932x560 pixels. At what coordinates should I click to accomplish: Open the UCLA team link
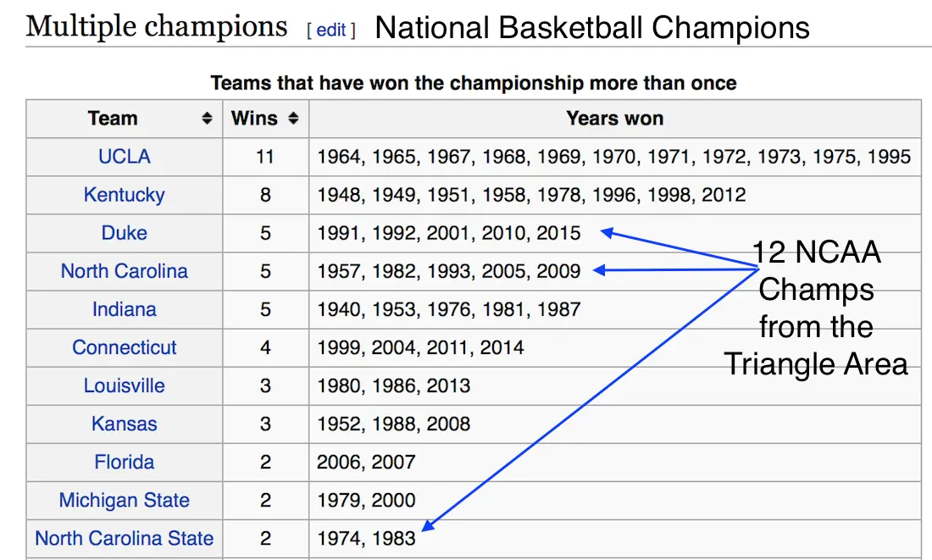(125, 157)
